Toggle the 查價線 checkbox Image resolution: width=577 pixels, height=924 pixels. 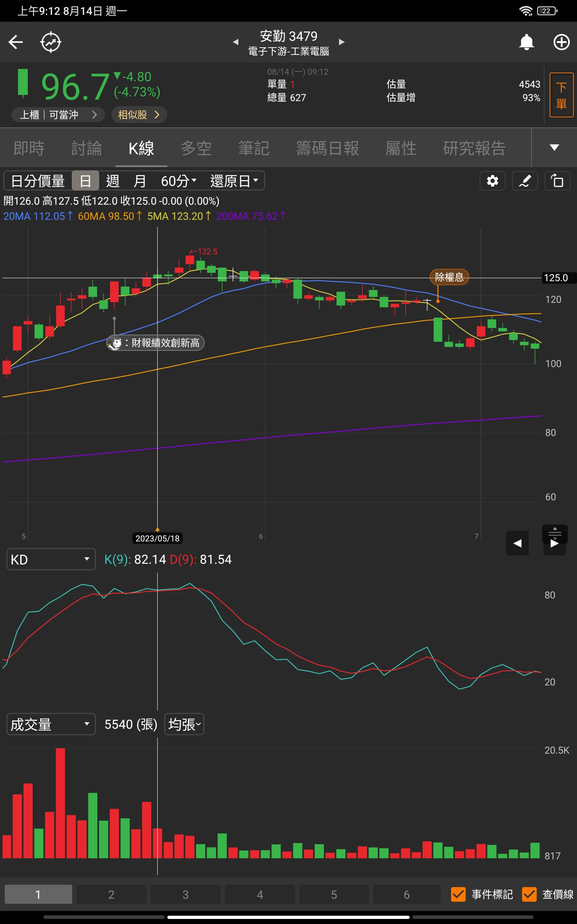529,894
